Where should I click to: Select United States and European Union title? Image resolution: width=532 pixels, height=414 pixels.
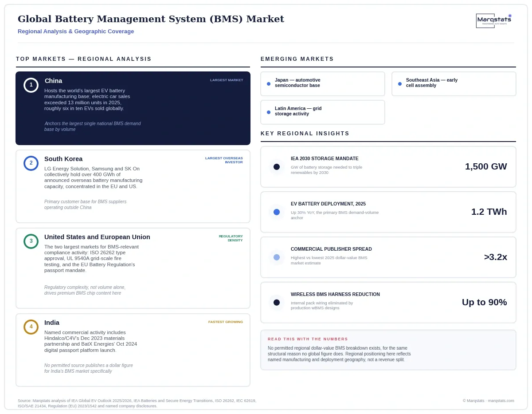point(97,237)
